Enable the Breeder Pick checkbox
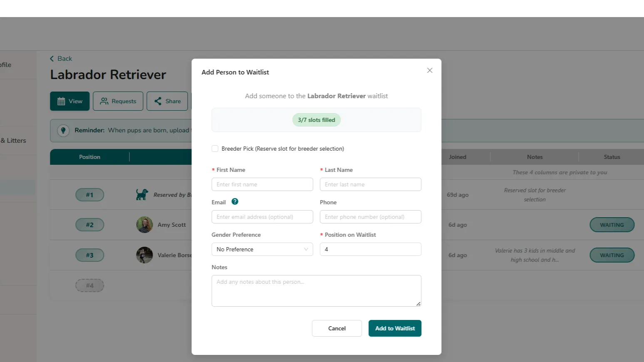Viewport: 644px width, 362px height. (x=215, y=149)
